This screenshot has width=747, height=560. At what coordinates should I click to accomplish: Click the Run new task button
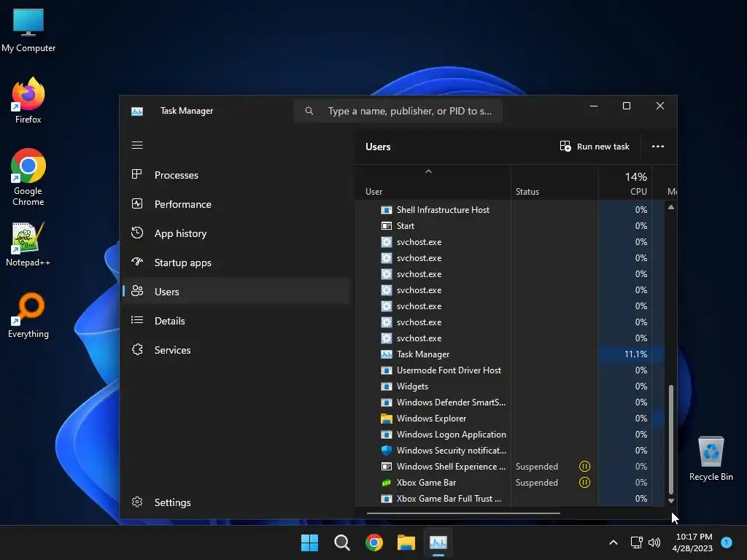pyautogui.click(x=595, y=147)
